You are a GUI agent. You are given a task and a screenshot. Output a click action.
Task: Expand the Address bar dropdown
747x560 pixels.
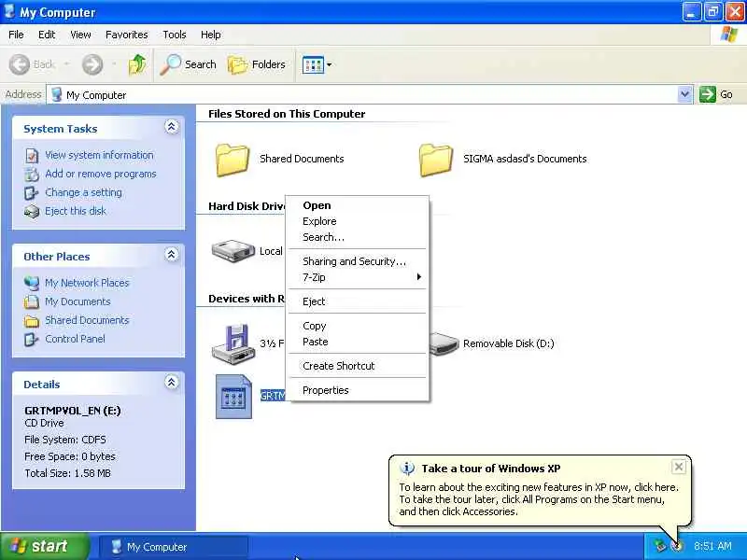tap(684, 94)
